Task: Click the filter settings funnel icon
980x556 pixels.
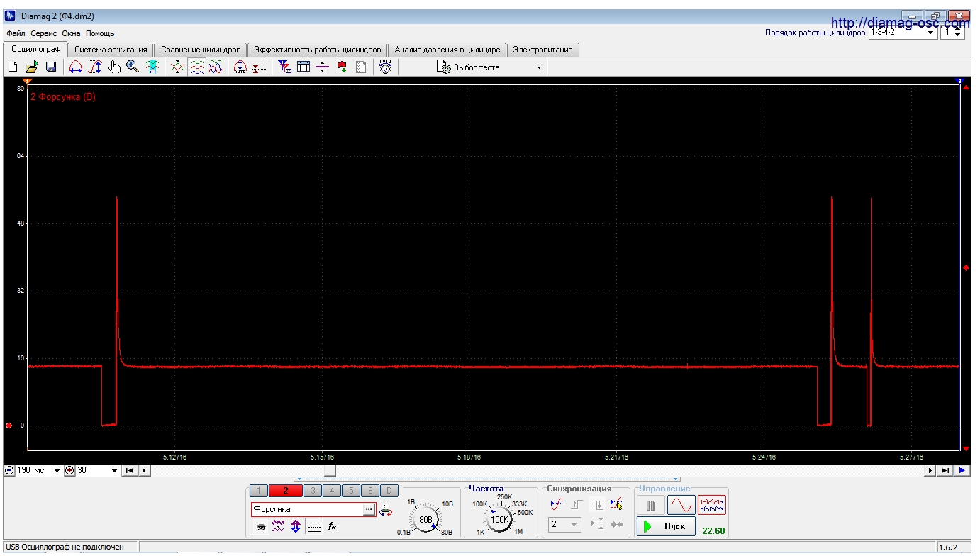Action: [x=284, y=67]
